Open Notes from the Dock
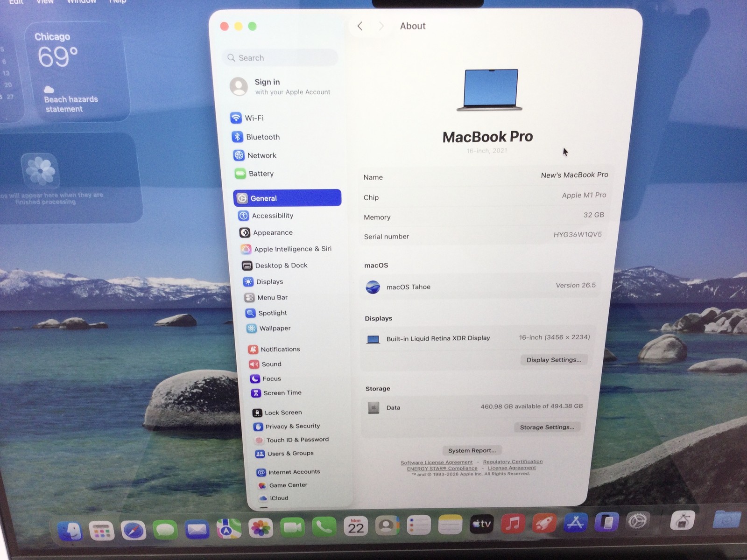Image resolution: width=747 pixels, height=560 pixels. [450, 525]
